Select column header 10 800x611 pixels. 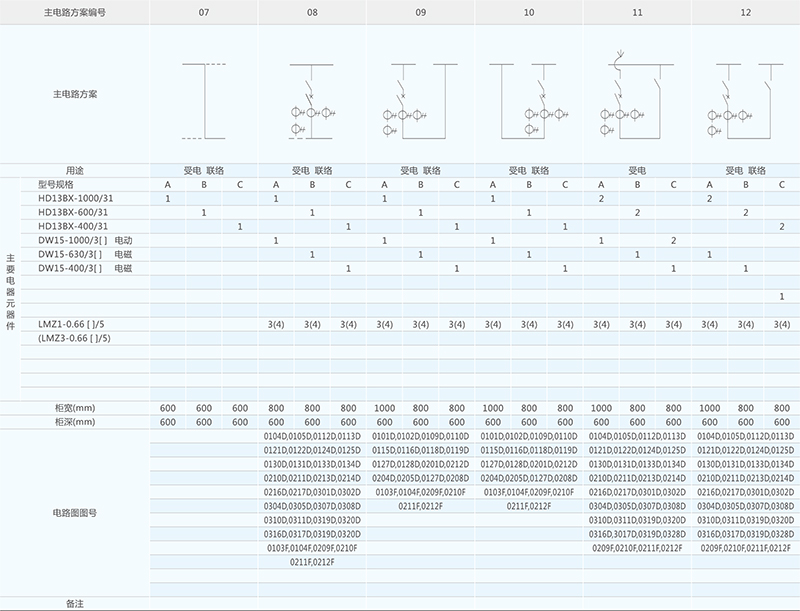point(528,12)
